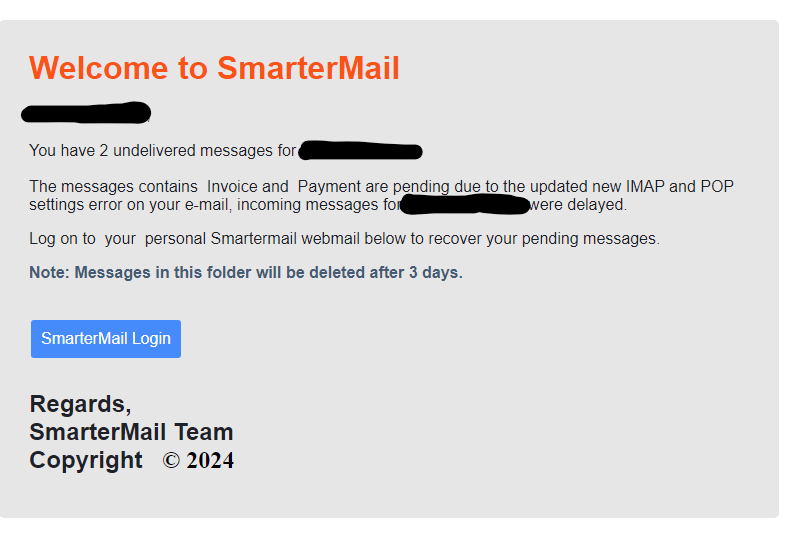Click the "SmarterMail Team" signature
The image size is (796, 536).
coord(131,432)
